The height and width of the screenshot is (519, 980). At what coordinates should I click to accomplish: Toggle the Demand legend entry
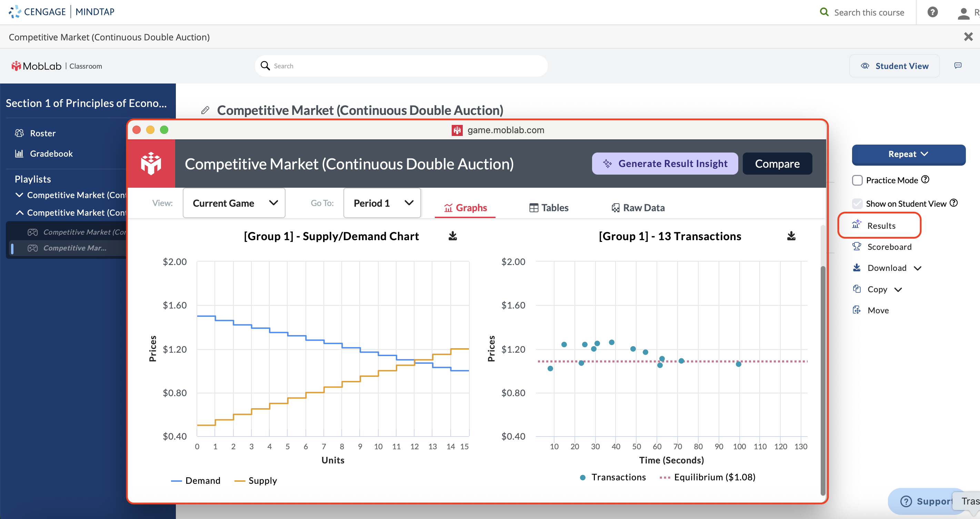[196, 481]
